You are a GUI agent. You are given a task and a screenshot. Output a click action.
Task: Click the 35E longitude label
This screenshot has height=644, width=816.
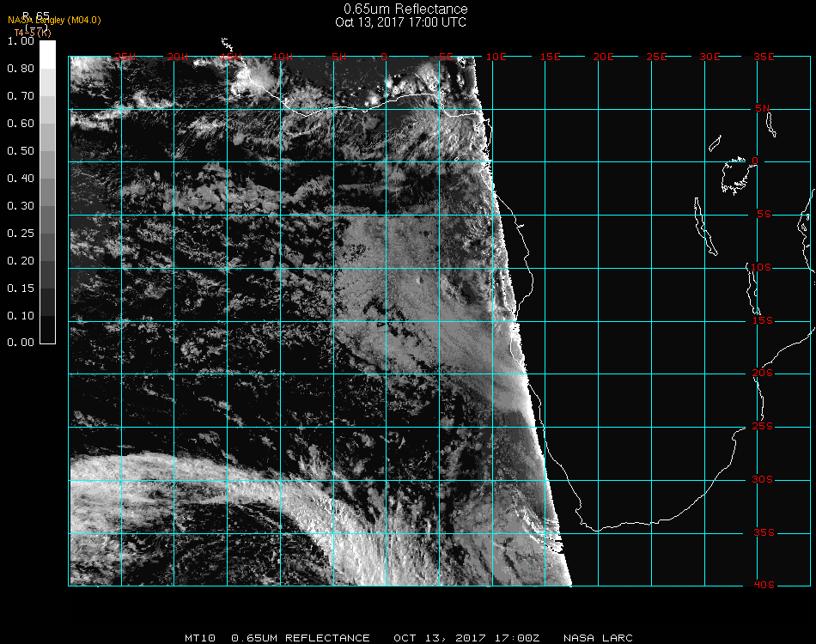(764, 57)
